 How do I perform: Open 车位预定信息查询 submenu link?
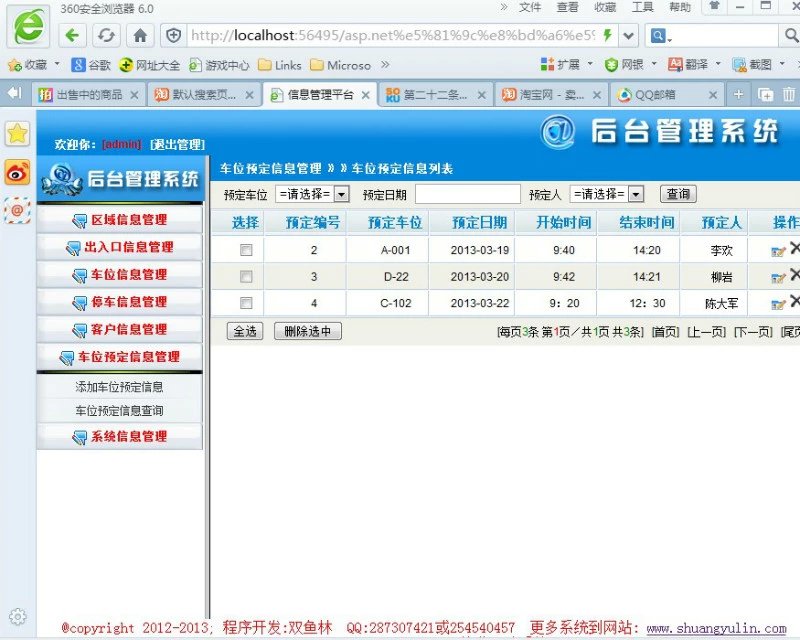(119, 410)
